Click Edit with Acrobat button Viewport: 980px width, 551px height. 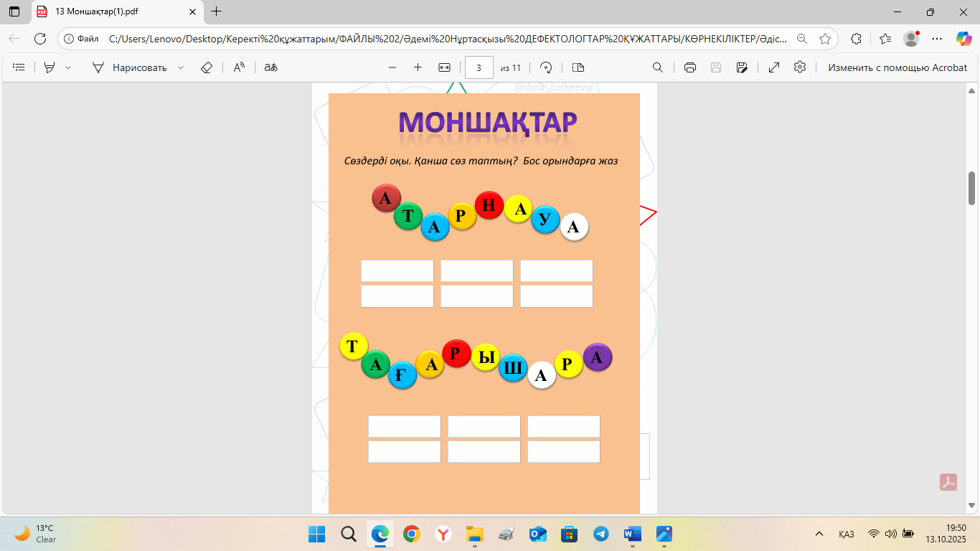click(x=897, y=67)
